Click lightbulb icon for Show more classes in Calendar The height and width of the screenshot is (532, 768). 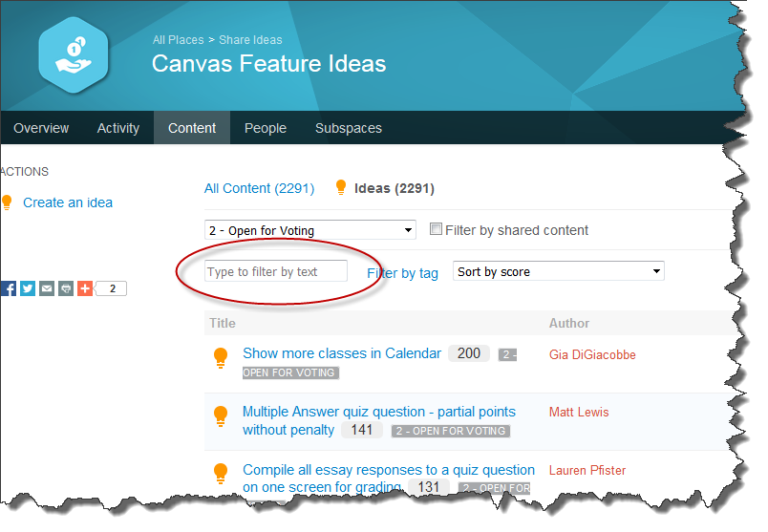(221, 357)
